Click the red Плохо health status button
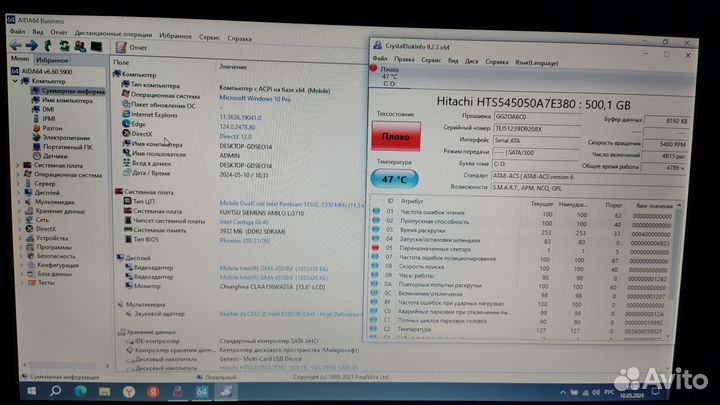Viewport: 720px width, 405px height. point(396,136)
